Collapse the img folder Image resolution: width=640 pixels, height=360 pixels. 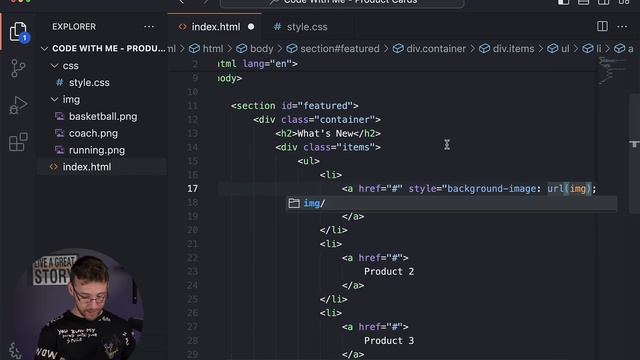pos(54,100)
